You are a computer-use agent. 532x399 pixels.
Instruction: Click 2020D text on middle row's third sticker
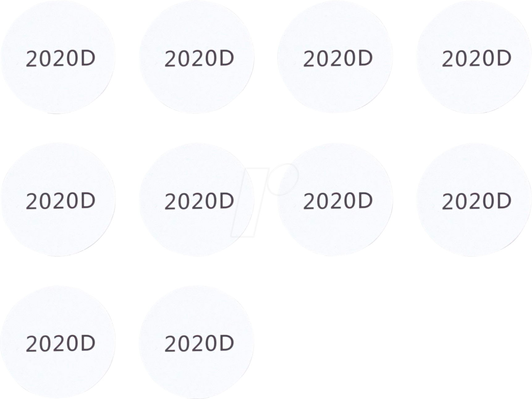click(338, 201)
